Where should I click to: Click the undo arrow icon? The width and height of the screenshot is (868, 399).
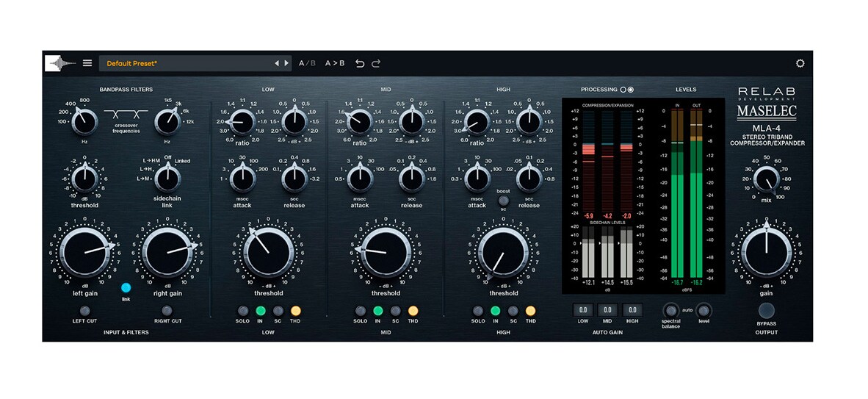point(360,63)
